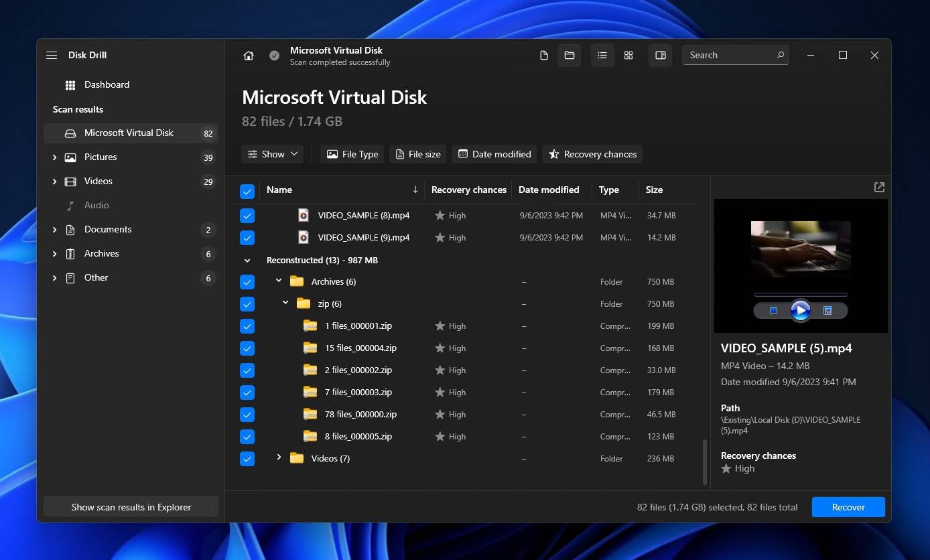
Task: Click the Other category icon
Action: 70,278
